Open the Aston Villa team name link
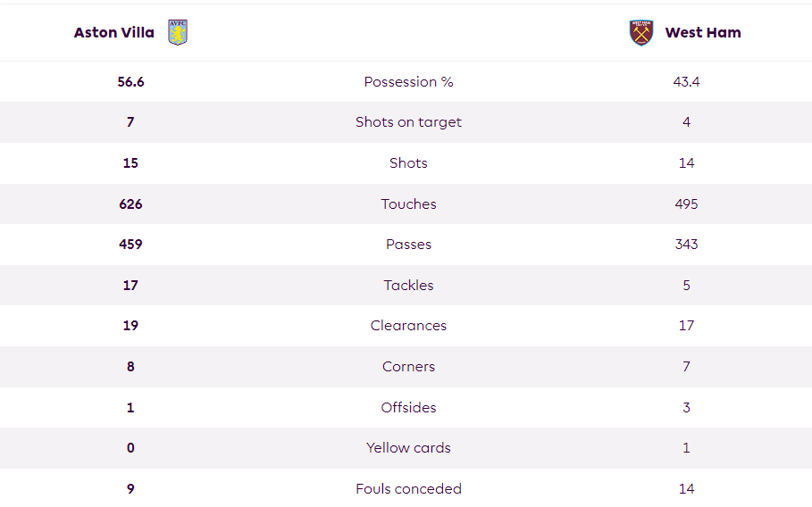This screenshot has width=812, height=507. click(114, 33)
